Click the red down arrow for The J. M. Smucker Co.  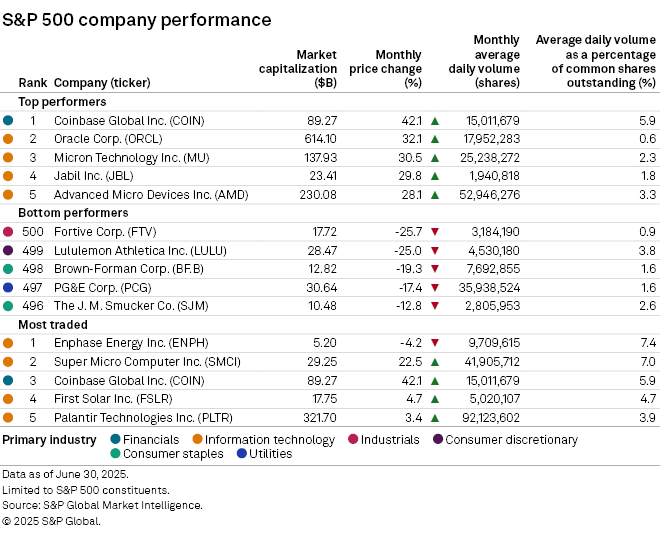point(435,305)
